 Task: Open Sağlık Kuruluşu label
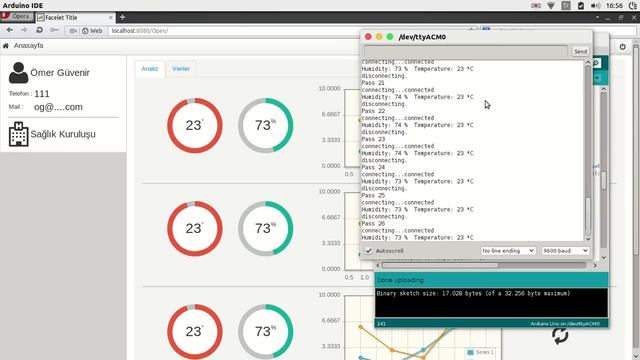63,134
